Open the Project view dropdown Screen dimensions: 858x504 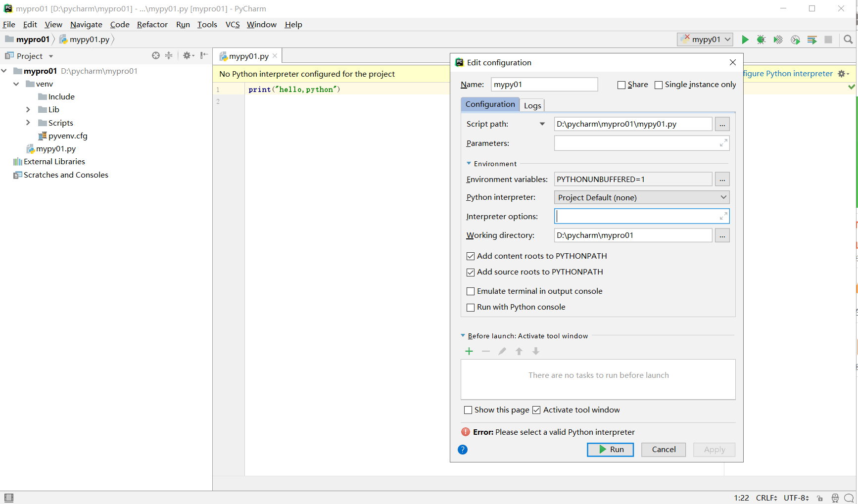(x=51, y=56)
